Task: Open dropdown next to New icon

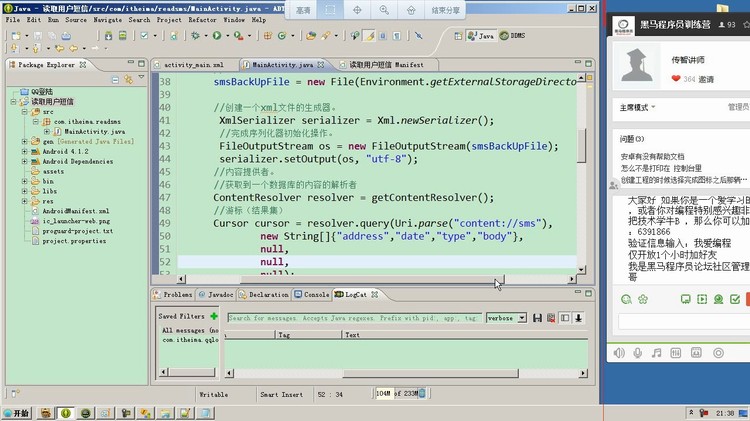Action: pyautogui.click(x=26, y=36)
